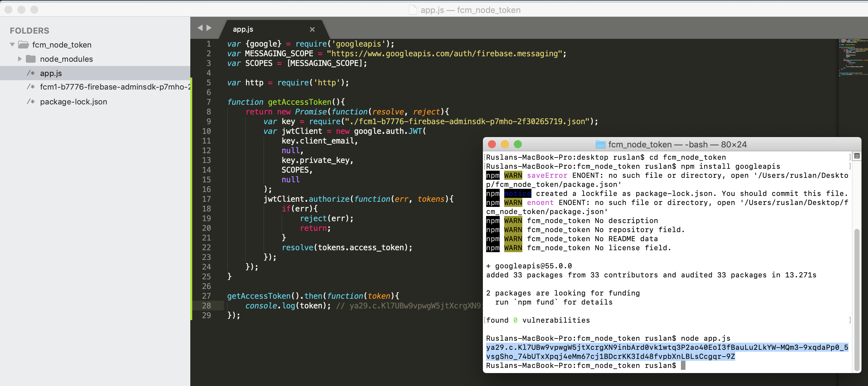Click the highlighted access token in terminal
Image resolution: width=868 pixels, height=386 pixels.
point(666,348)
